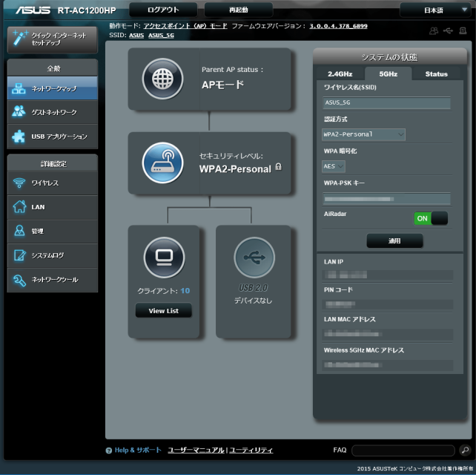Switch to the 5GHz tab

coord(389,74)
